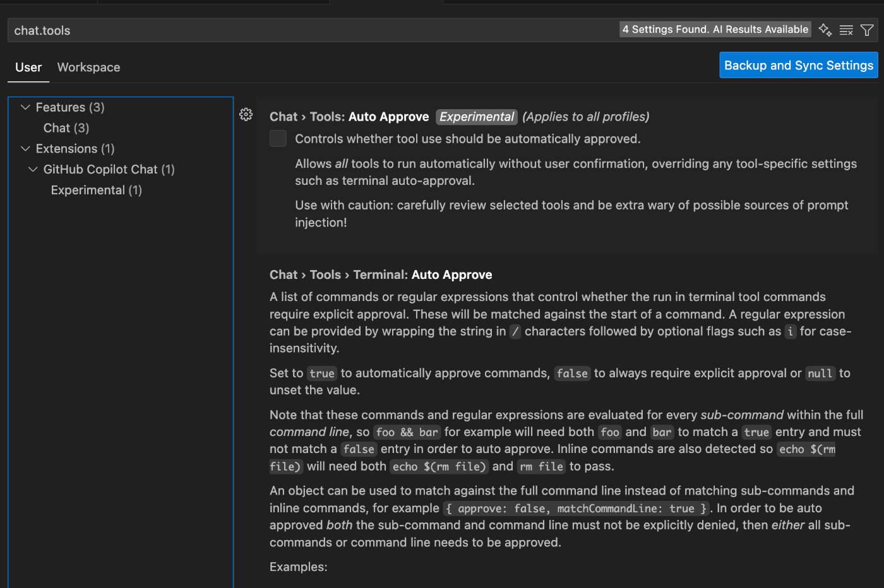Toggle AI search results sparkle icon

click(825, 30)
